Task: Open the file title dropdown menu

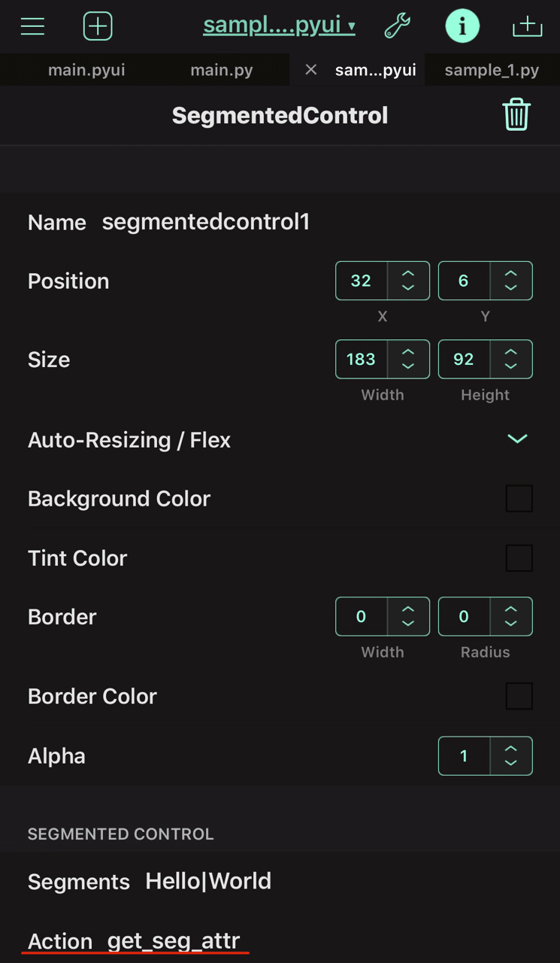Action: coord(279,26)
